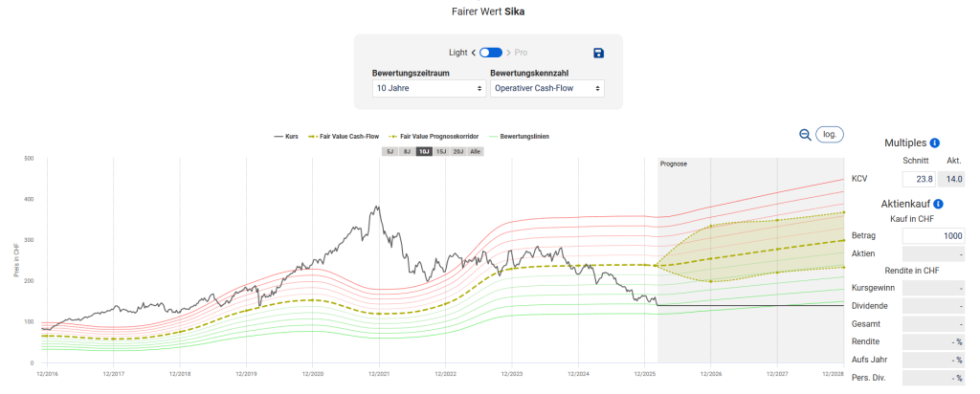Toggle Fair Value Prognosekorridor legend entry
Screen dimensions: 980x394
(440, 137)
